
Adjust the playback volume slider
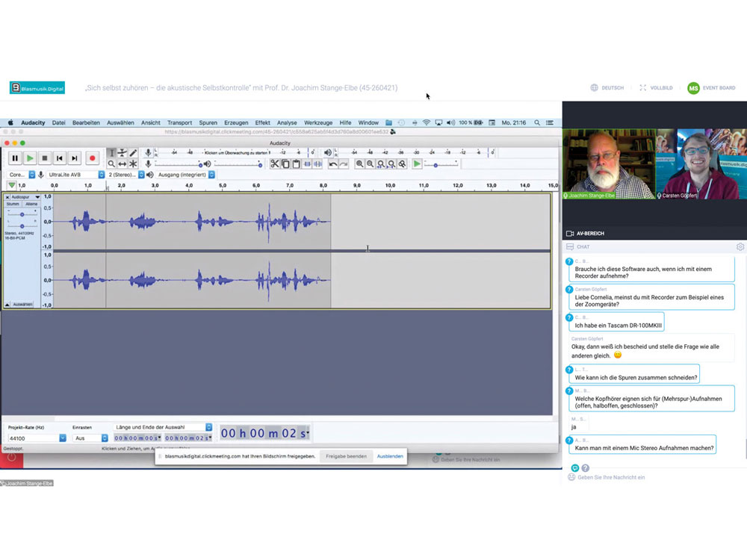(238, 165)
